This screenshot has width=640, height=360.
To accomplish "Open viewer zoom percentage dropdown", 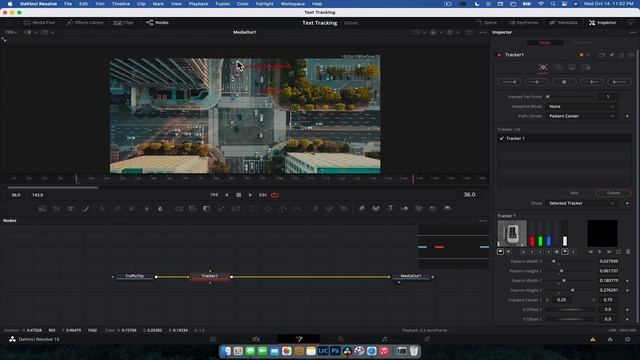I will pyautogui.click(x=11, y=32).
